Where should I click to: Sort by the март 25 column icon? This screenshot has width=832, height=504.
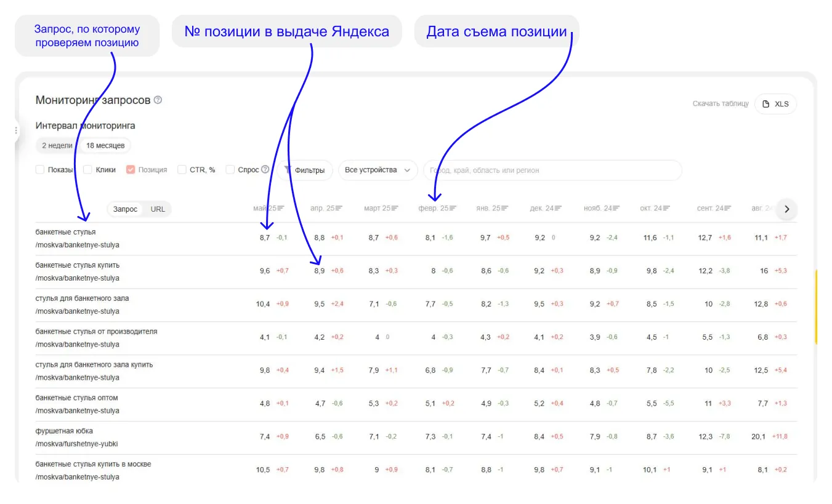(395, 209)
